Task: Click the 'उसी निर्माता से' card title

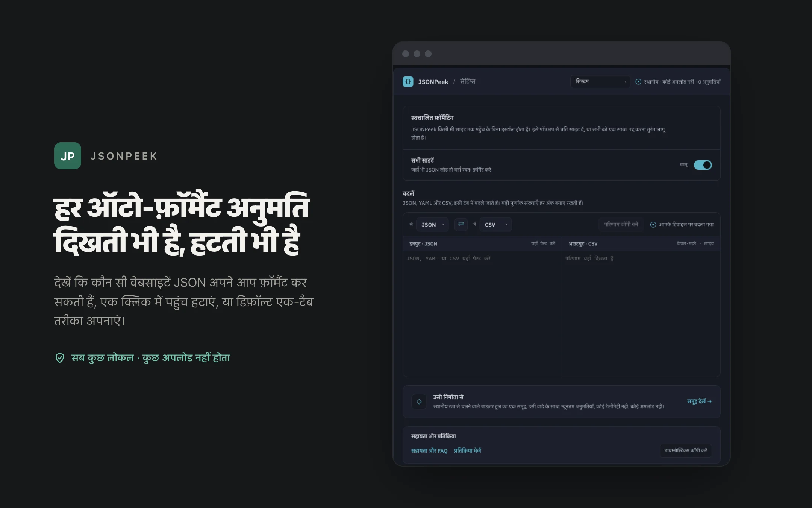Action: tap(448, 397)
